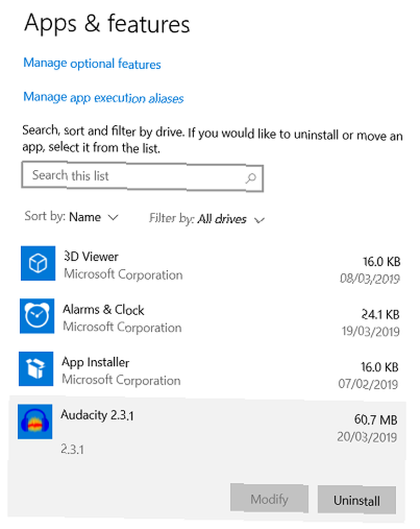The width and height of the screenshot is (420, 529).
Task: Select the App Installer app name
Action: [x=95, y=362]
